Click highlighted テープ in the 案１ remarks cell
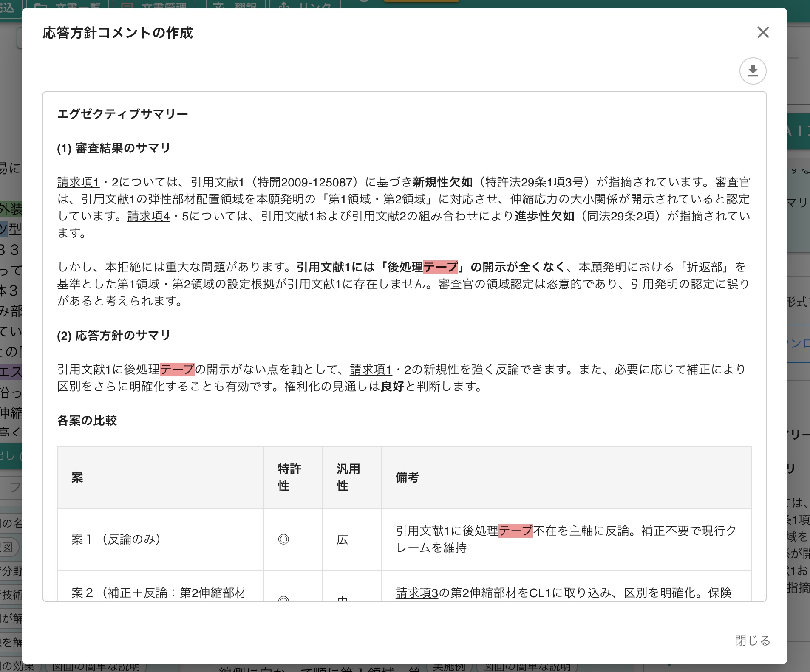 tap(515, 531)
